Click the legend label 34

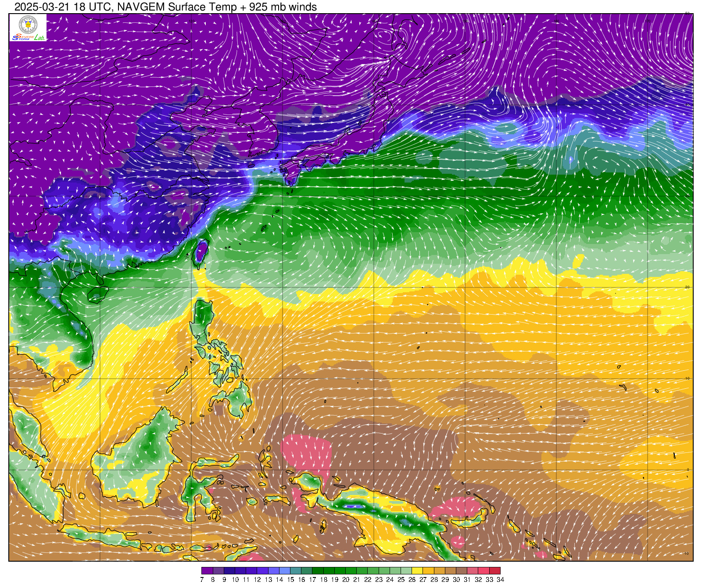[x=500, y=580]
